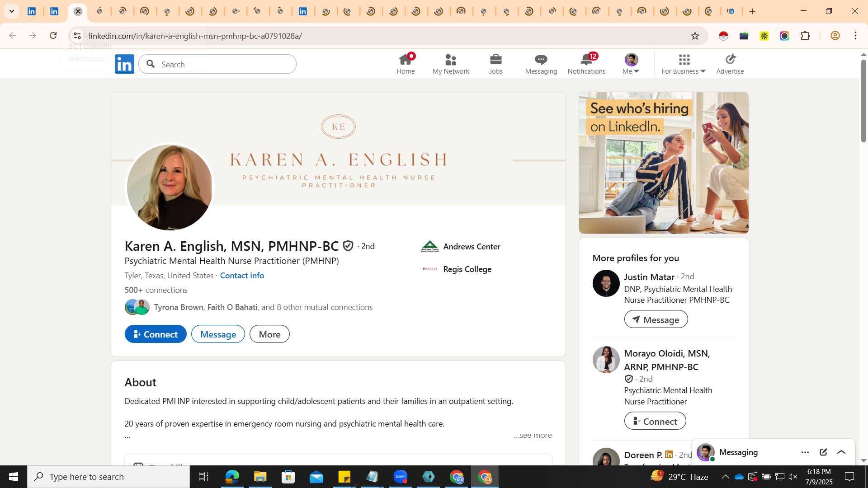The width and height of the screenshot is (868, 488).
Task: Click the LinkedIn logo
Action: pyautogui.click(x=124, y=64)
